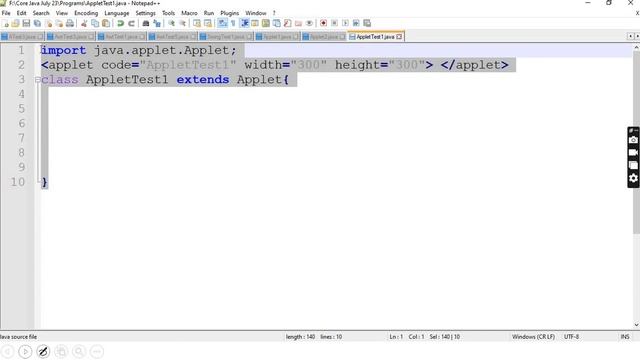
Task: Stop macro recording from the toolbar
Action: click(x=334, y=23)
